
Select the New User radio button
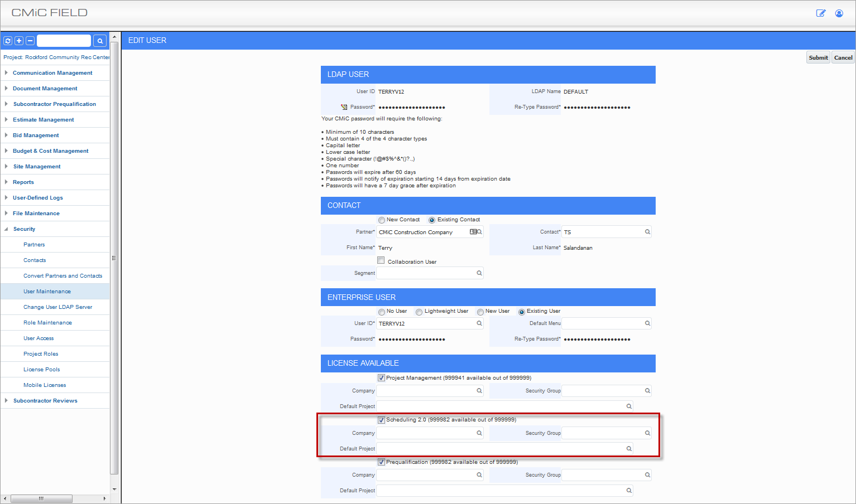pos(480,312)
